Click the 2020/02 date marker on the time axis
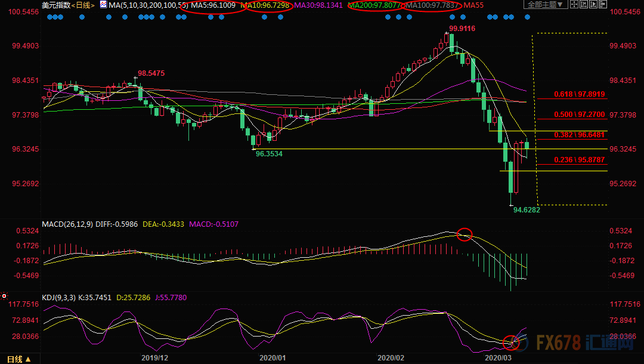This screenshot has width=644, height=364. pos(391,358)
